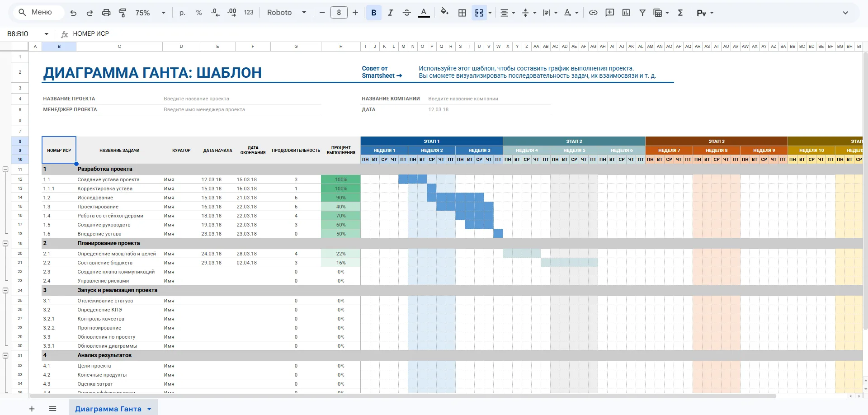Print the spreadsheet with printer icon
The height and width of the screenshot is (415, 868).
[x=106, y=13]
